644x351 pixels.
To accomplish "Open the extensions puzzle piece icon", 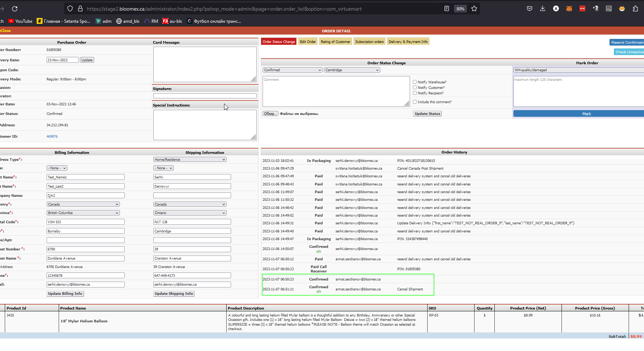I will click(x=635, y=8).
